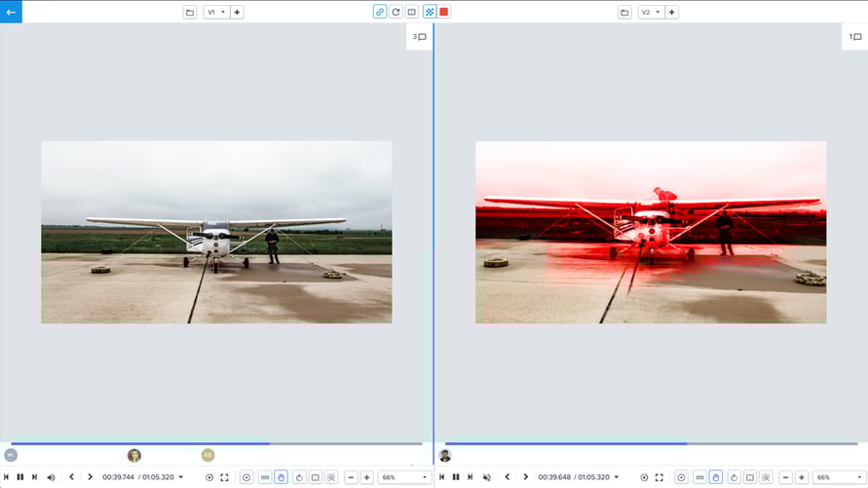The height and width of the screenshot is (488, 868).
Task: Add a new version next to V1
Action: pyautogui.click(x=237, y=12)
